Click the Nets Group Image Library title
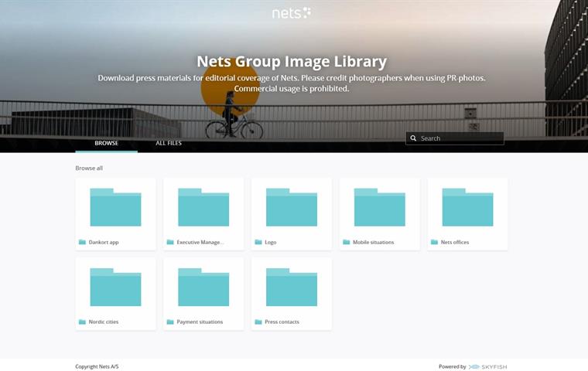Image resolution: width=588 pixels, height=371 pixels. [292, 62]
